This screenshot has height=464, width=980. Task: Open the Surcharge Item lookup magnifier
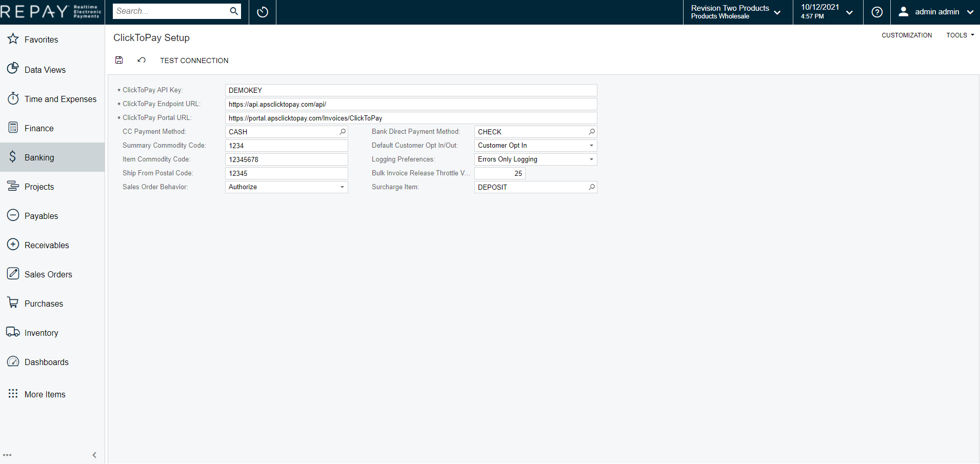point(592,187)
